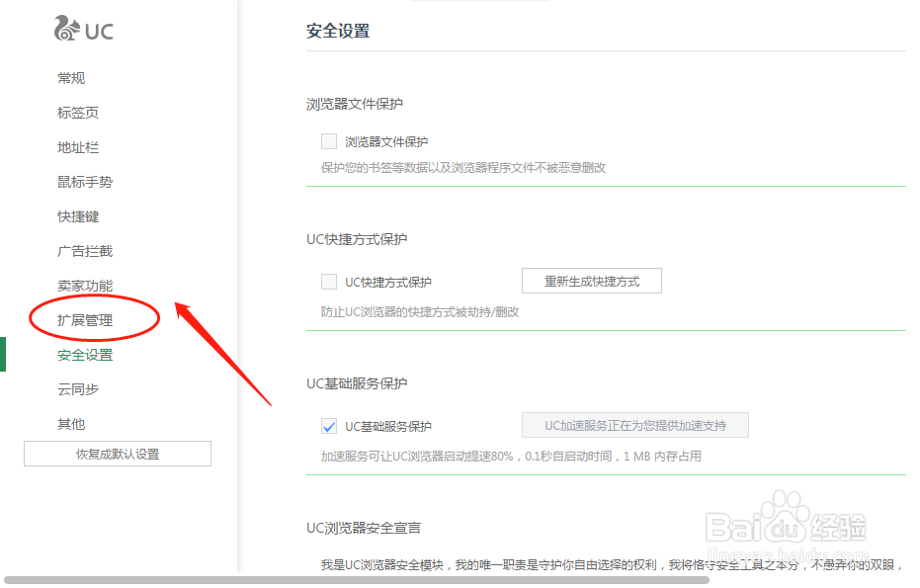Click the UC基础服务保护 section heading

click(357, 383)
